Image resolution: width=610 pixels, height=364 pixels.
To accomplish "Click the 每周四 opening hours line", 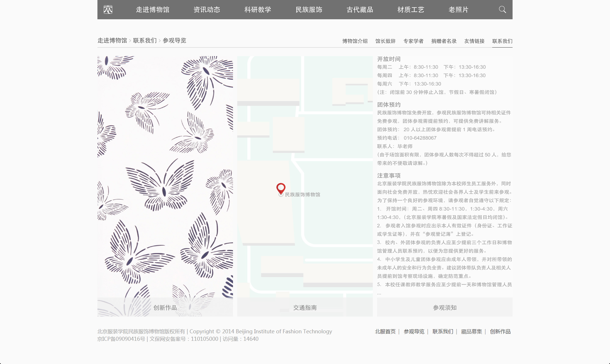I will point(431,75).
